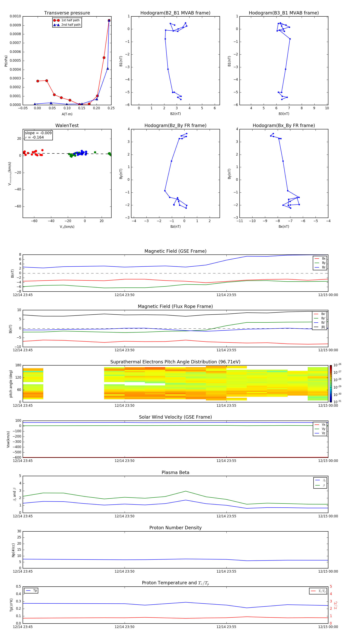Click the "10^-31" colorbar tick label
This screenshot has height=644, width=351.
tap(337, 402)
